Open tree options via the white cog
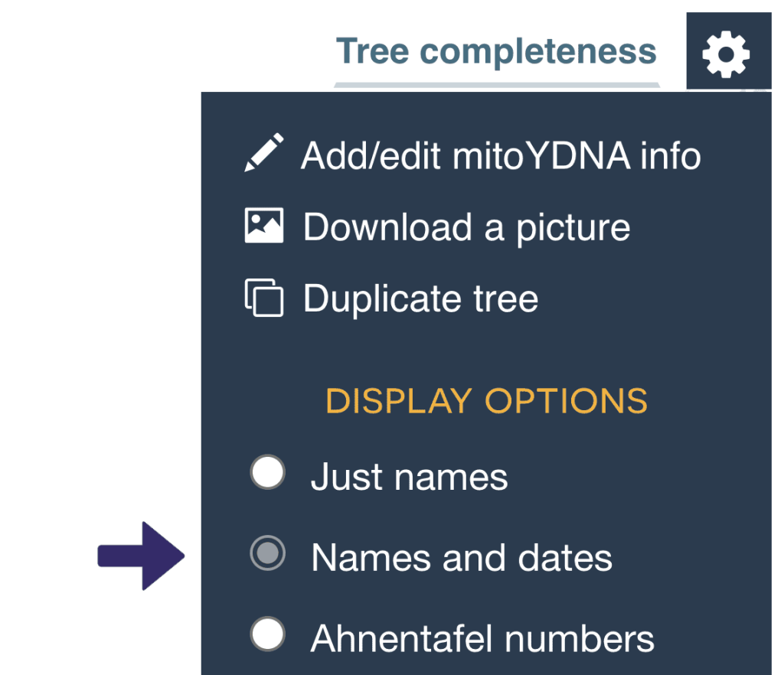784x675 pixels. point(724,51)
